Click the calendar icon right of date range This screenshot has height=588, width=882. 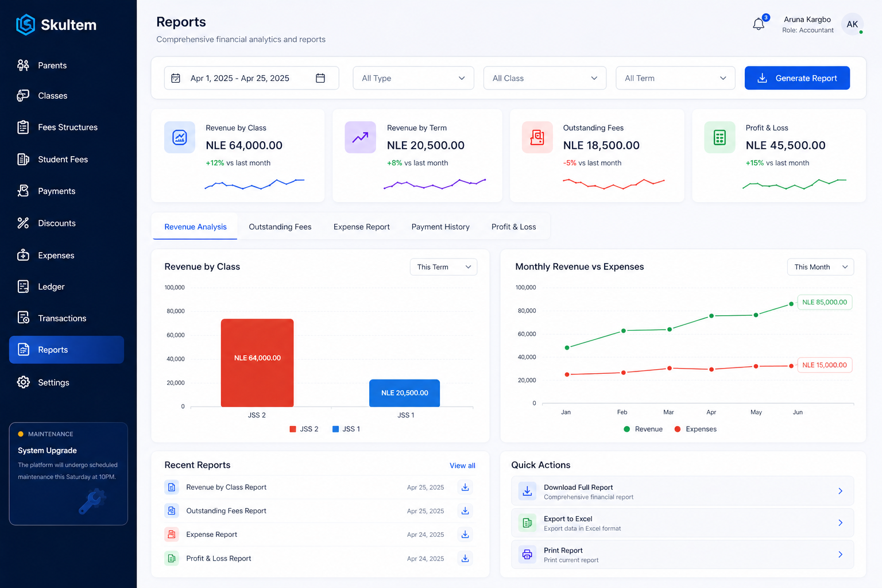[320, 78]
